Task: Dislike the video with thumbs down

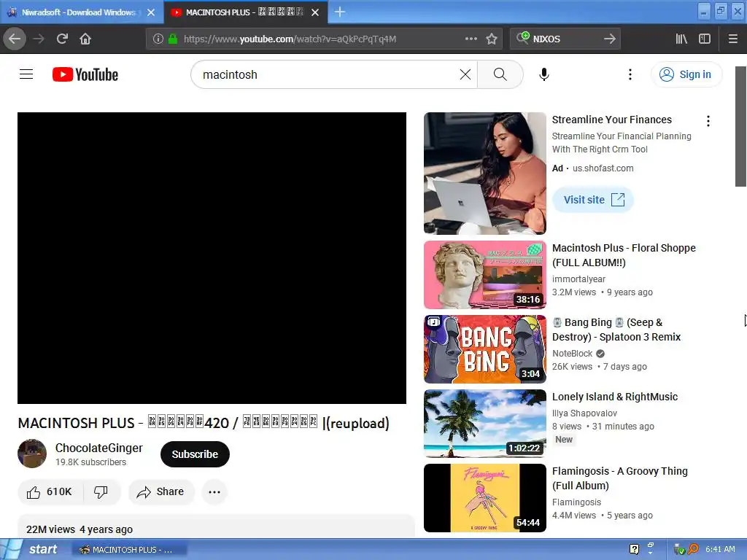Action: point(101,491)
